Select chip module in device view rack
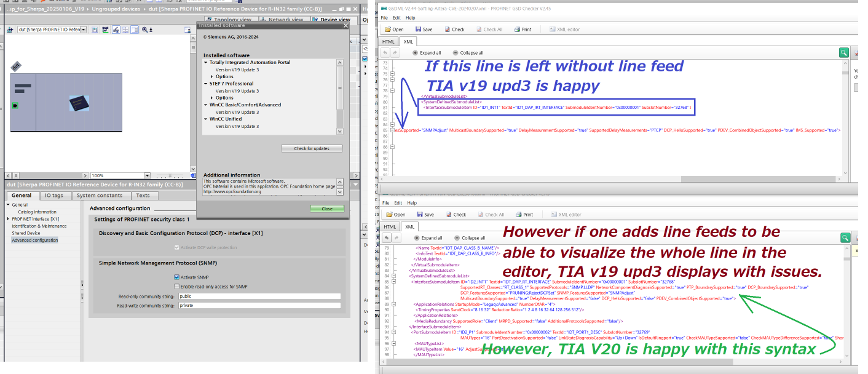868x374 pixels. 79,103
